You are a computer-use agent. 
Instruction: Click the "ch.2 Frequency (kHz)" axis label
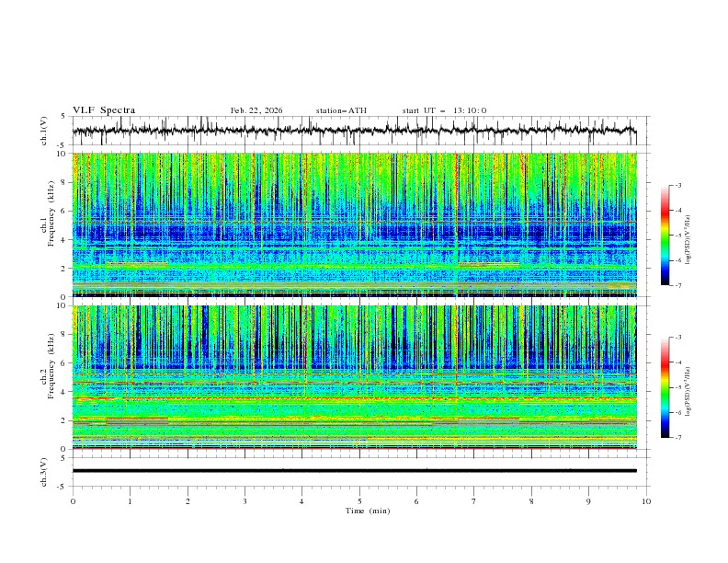(48, 366)
